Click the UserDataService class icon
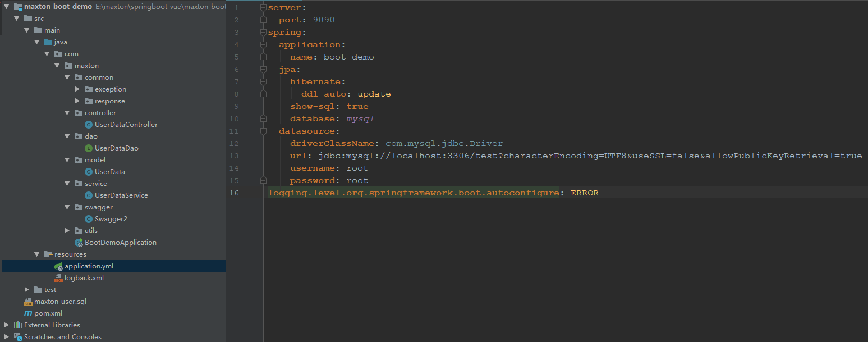Viewport: 868px width, 342px height. pyautogui.click(x=88, y=195)
